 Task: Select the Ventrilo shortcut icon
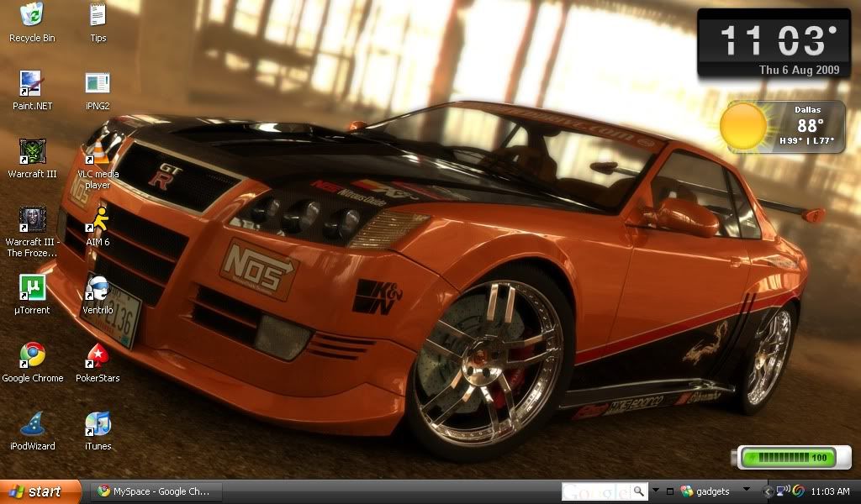pyautogui.click(x=98, y=287)
